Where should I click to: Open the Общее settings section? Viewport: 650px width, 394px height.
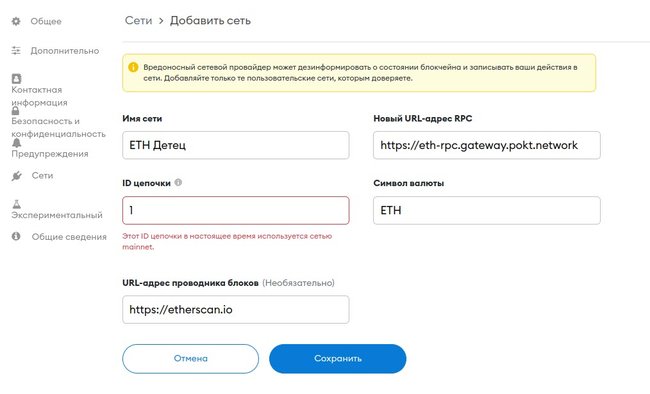(x=46, y=21)
